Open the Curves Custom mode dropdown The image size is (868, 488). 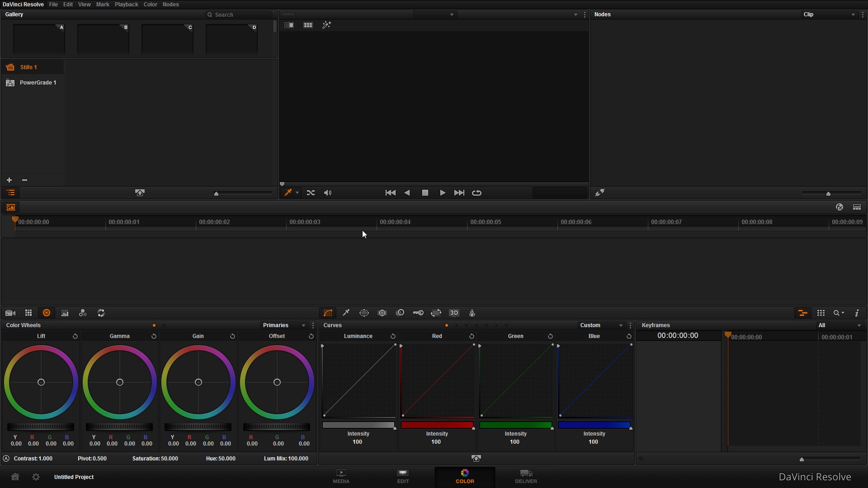pyautogui.click(x=601, y=325)
